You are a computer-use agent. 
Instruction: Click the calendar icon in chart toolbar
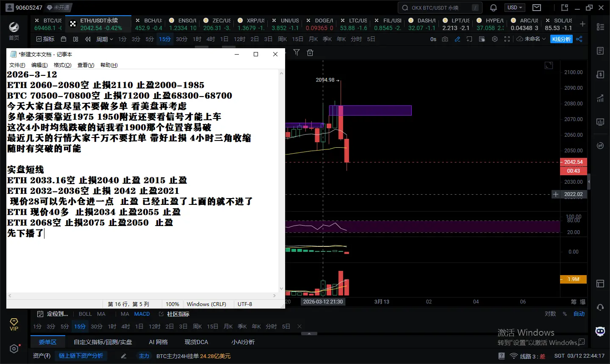(64, 39)
